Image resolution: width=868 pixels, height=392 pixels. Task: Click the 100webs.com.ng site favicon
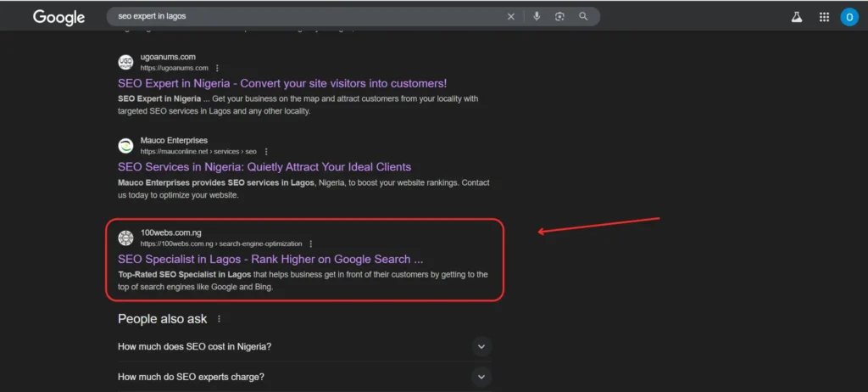(x=125, y=238)
